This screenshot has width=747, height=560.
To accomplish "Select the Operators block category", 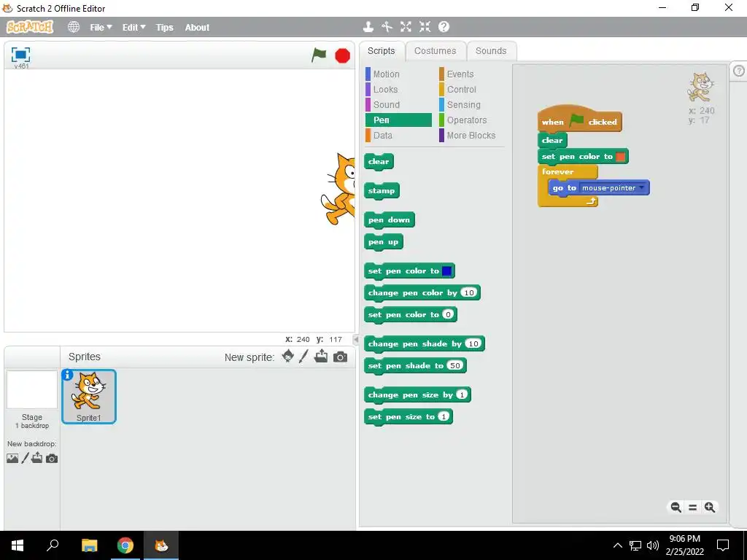I will (x=471, y=120).
